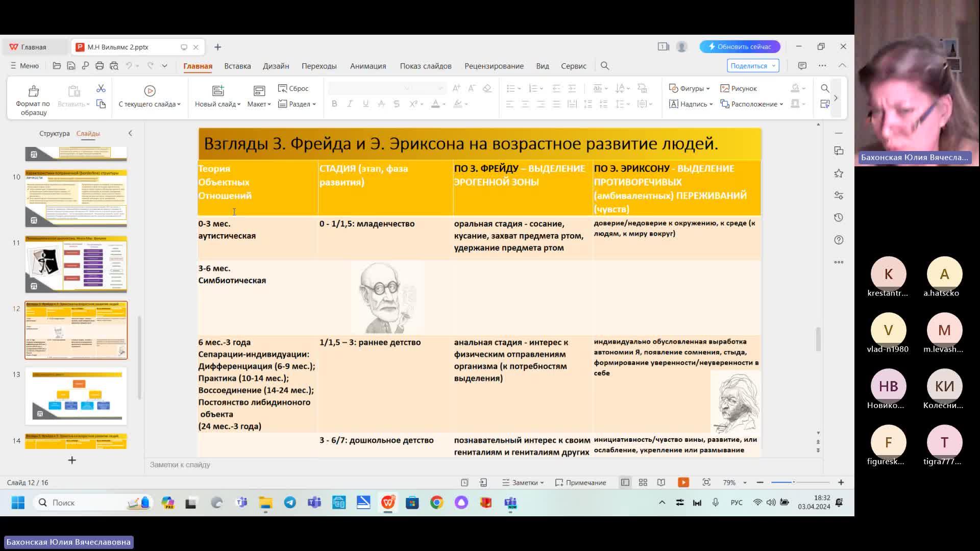Select slide 13 thumbnail

pyautogui.click(x=76, y=396)
